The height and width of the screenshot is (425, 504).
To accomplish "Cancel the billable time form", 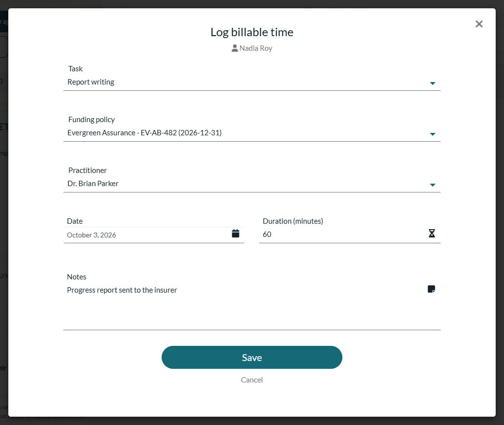I will pos(252,380).
